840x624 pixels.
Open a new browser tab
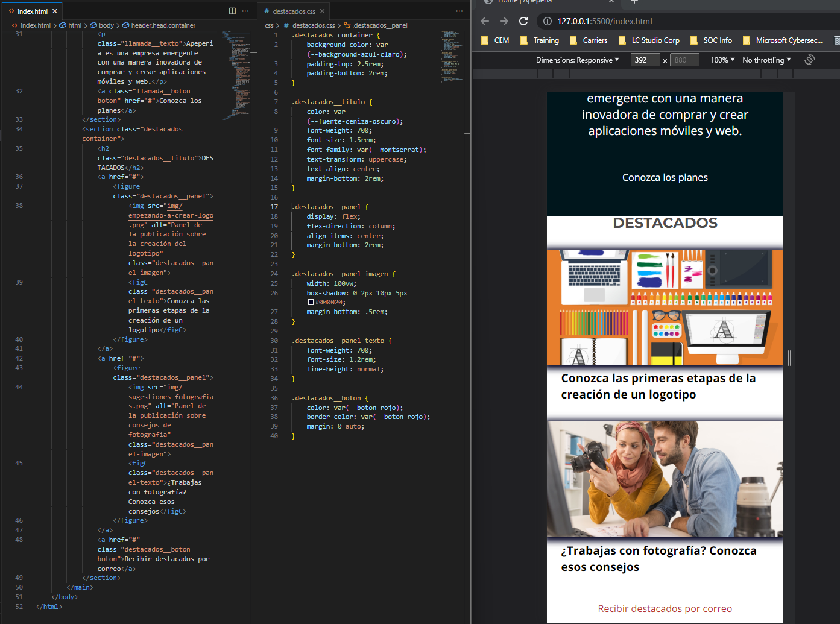(634, 2)
